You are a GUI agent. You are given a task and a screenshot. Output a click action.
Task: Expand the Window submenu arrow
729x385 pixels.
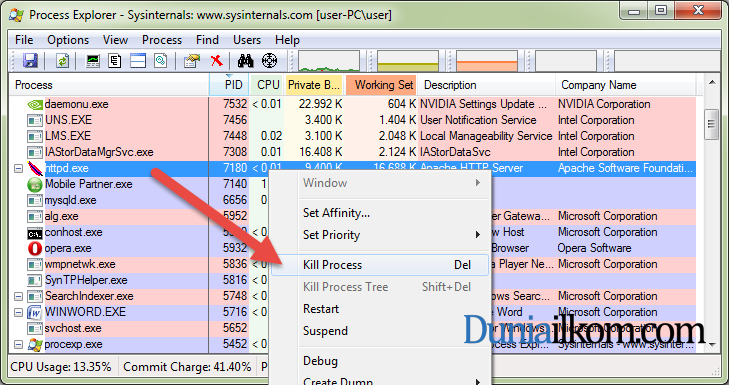(477, 183)
